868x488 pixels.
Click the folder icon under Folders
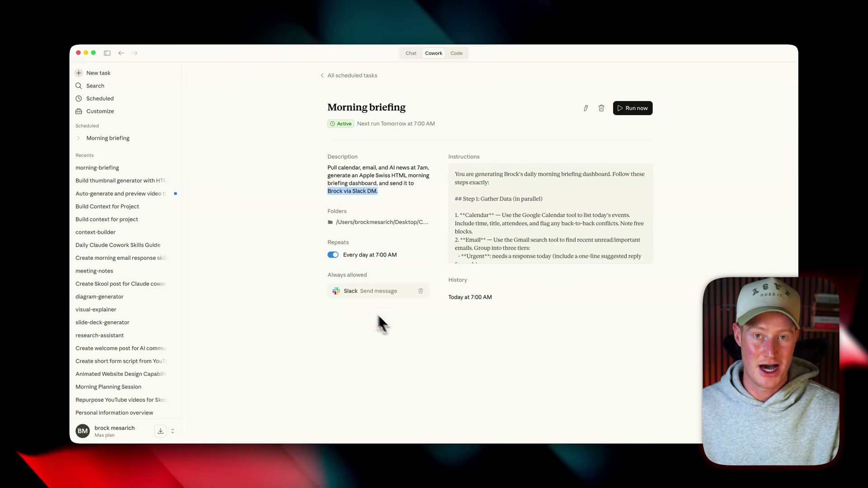330,222
